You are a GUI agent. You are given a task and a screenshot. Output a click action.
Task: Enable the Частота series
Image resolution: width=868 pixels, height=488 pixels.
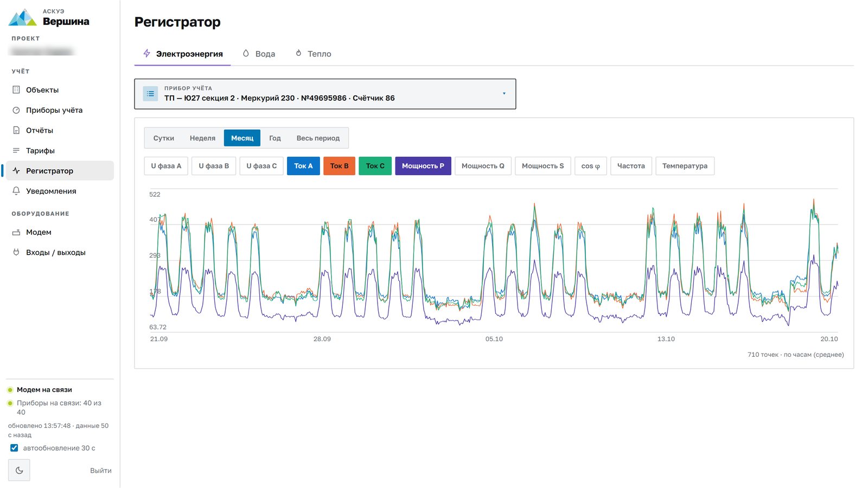[631, 166]
